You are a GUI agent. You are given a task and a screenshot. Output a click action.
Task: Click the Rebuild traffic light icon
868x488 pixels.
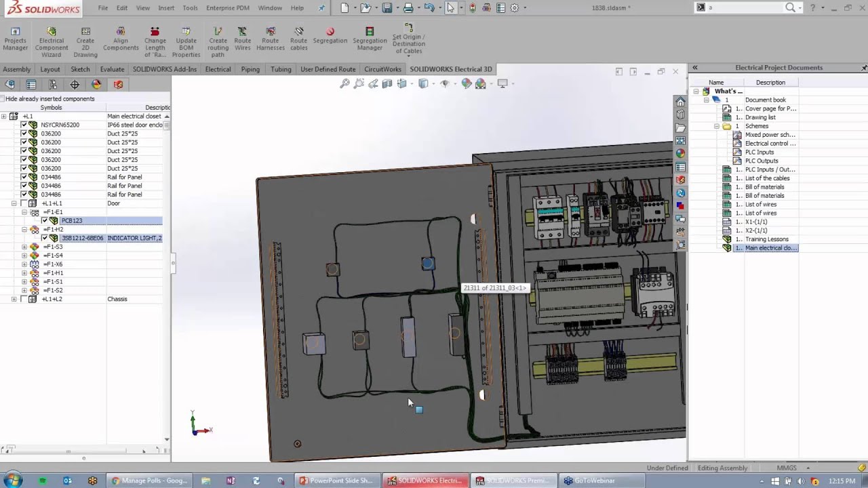pos(473,8)
